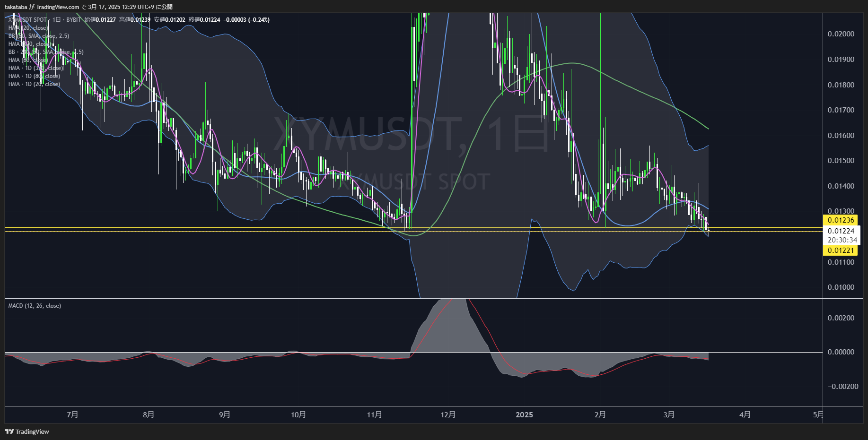Image resolution: width=868 pixels, height=440 pixels.
Task: Click the 4月 time axis label
Action: tap(745, 414)
